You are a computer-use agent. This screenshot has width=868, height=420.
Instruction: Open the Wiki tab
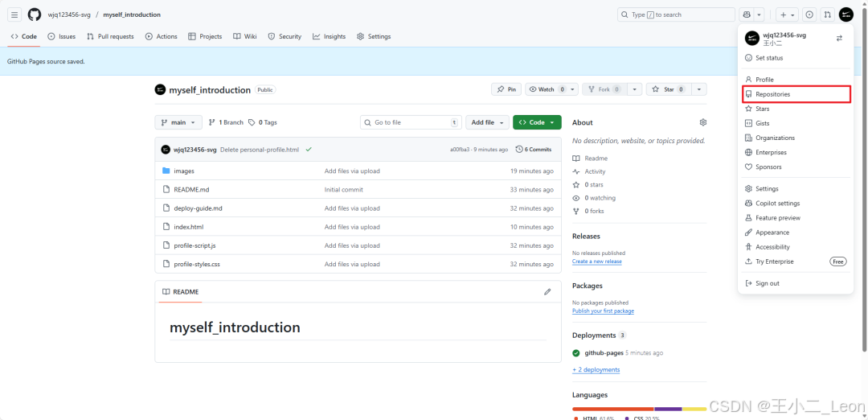point(244,36)
